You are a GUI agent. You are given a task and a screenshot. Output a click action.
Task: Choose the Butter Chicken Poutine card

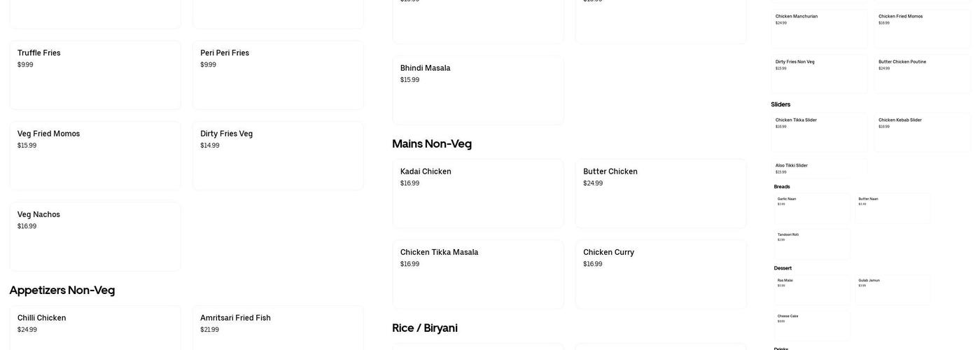[923, 74]
